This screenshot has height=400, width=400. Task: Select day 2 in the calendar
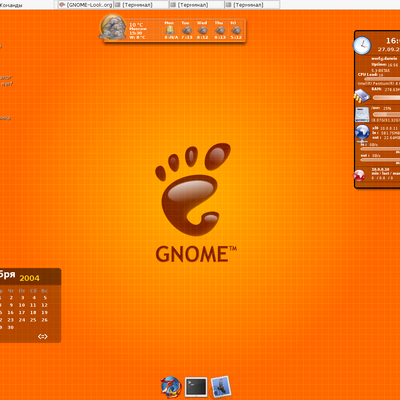11,298
